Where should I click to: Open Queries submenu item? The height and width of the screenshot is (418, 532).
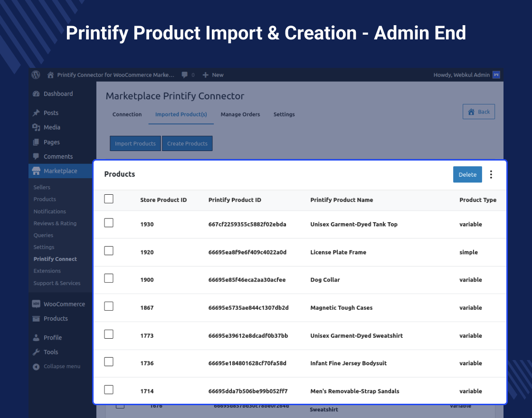(x=43, y=235)
